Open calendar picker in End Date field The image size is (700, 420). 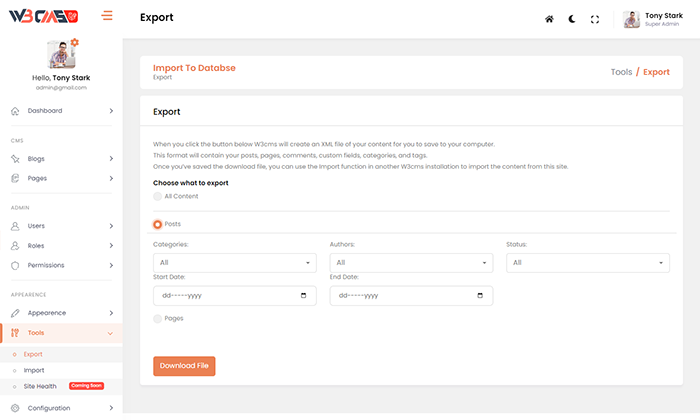coord(480,296)
